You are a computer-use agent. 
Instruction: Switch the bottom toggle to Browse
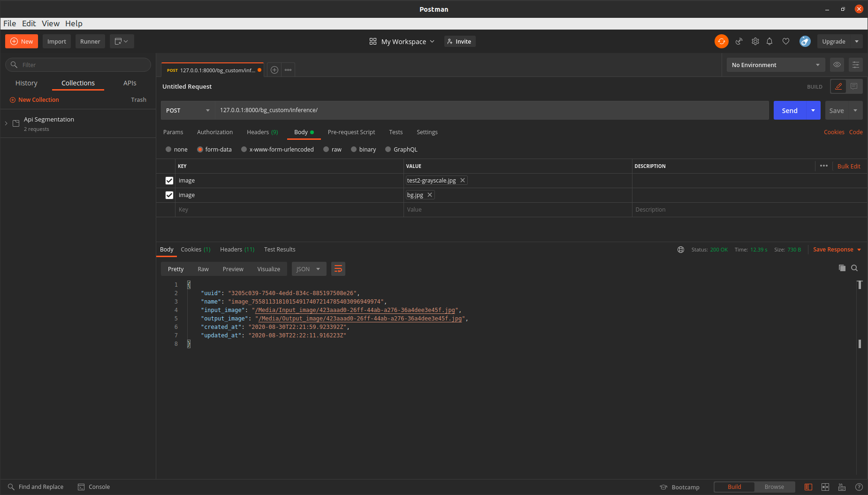click(774, 487)
